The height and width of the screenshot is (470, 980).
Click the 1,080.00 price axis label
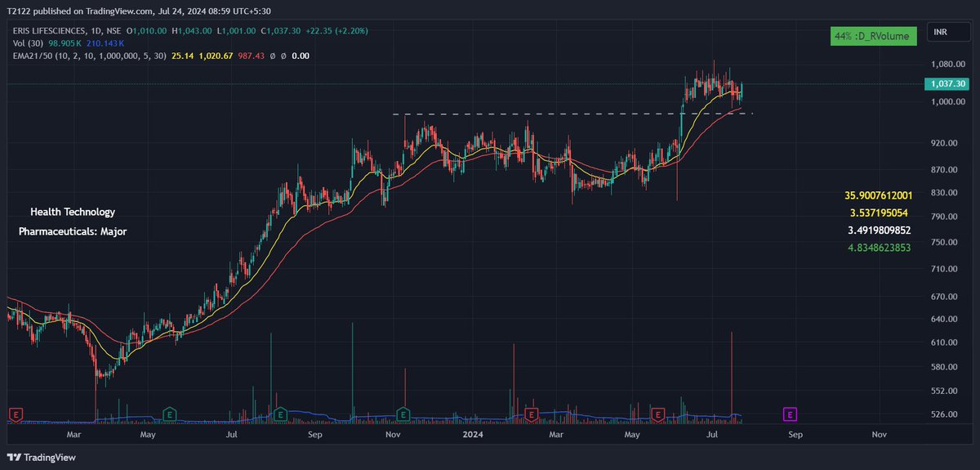tap(948, 64)
